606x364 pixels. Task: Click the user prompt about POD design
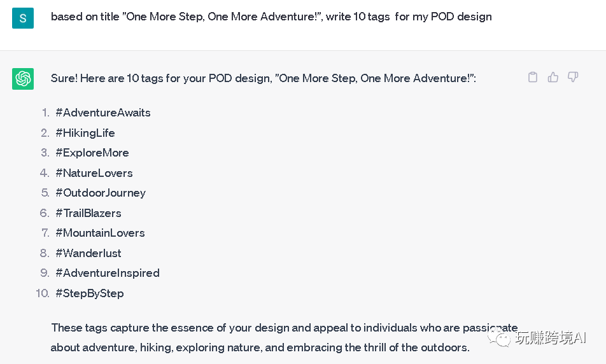271,17
